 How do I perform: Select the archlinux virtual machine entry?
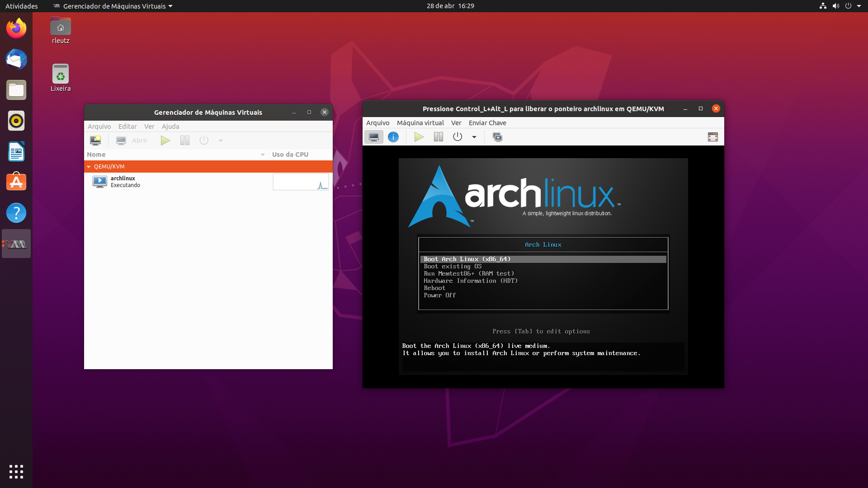coord(178,182)
